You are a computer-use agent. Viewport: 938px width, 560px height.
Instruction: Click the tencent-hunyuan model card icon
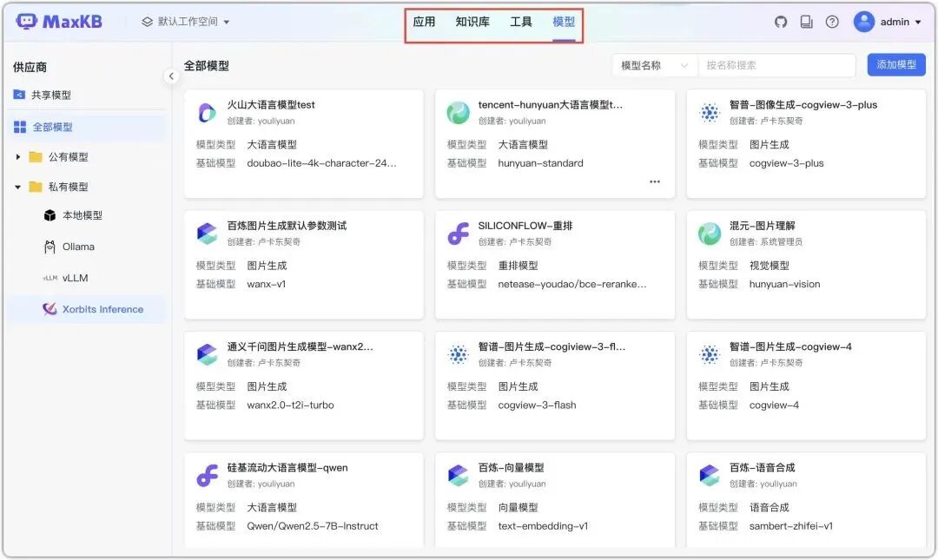click(x=459, y=112)
